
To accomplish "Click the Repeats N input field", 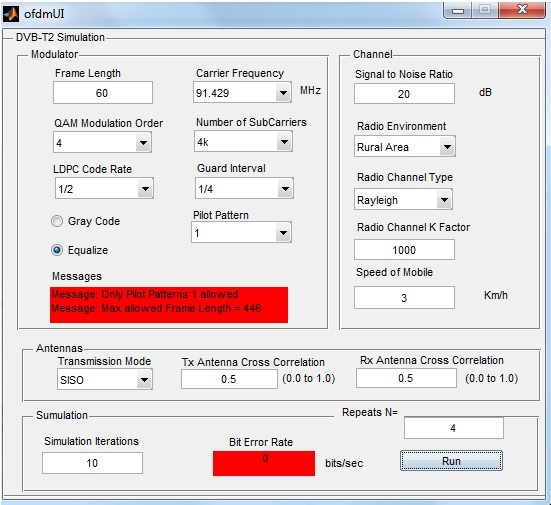I will [x=454, y=428].
